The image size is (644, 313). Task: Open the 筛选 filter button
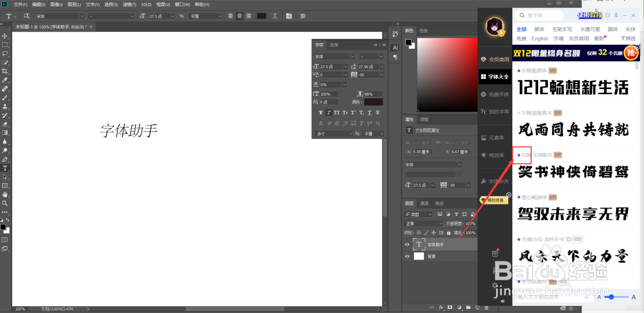point(628,39)
